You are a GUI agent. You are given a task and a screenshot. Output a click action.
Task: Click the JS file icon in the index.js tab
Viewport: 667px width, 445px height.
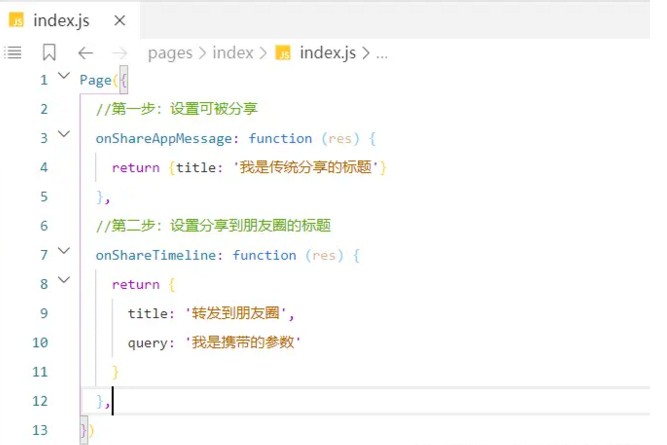(17, 20)
